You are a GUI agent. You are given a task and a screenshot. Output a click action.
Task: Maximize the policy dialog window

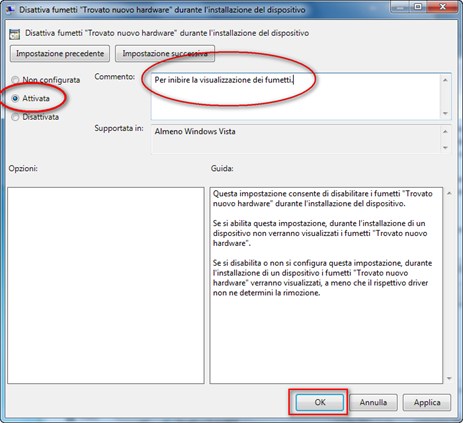pos(418,6)
